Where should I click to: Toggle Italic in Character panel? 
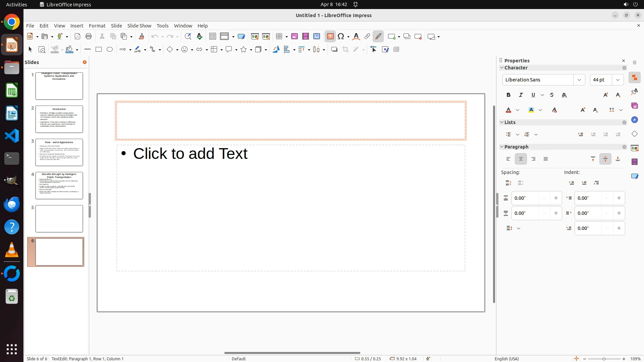(521, 95)
